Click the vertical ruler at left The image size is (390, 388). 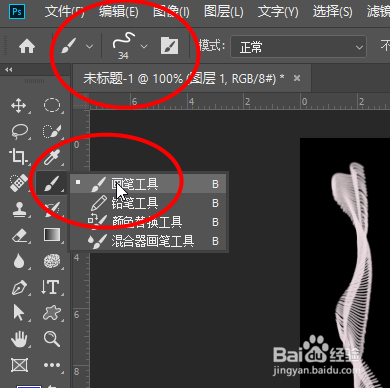(81, 248)
